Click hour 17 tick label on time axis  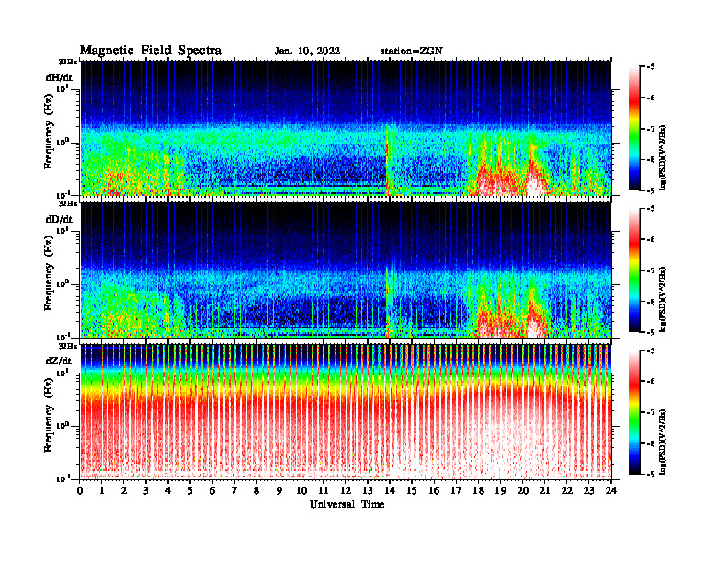(x=456, y=491)
